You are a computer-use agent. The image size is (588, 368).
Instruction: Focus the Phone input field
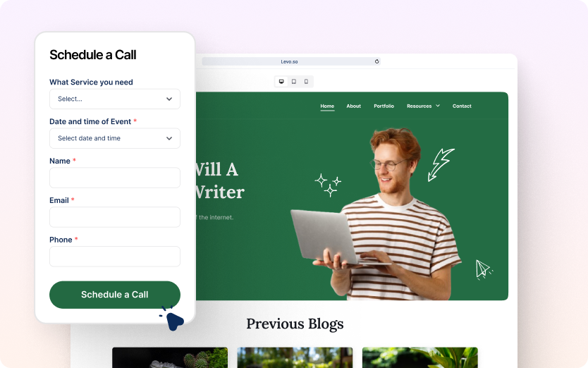tap(115, 257)
